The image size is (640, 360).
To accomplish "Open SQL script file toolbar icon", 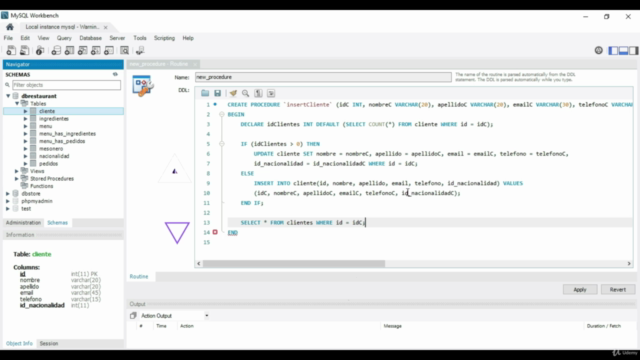I will pyautogui.click(x=24, y=51).
